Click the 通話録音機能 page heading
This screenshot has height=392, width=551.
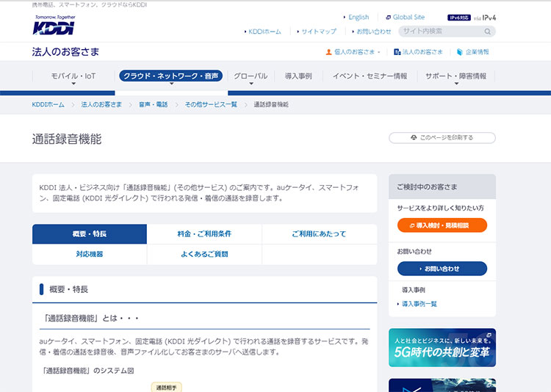click(x=67, y=139)
